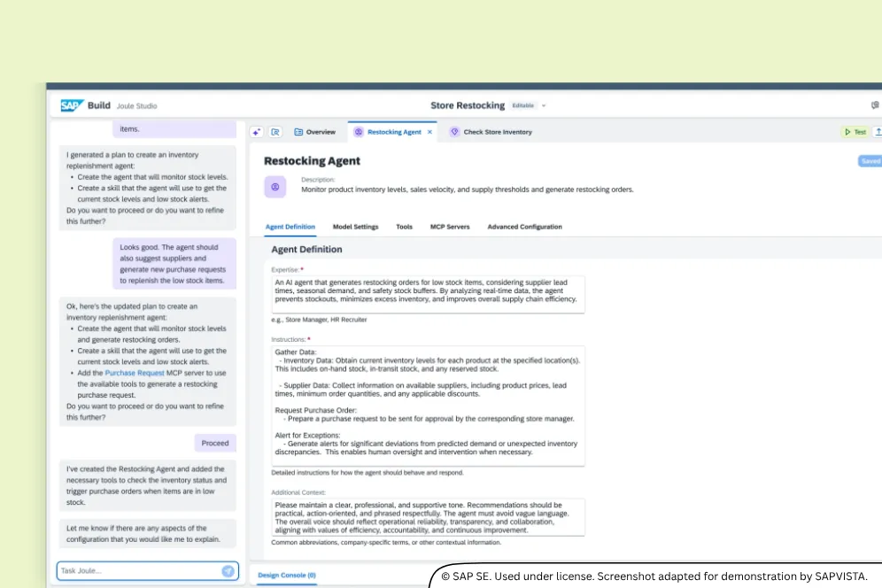Click 'Detailed instructions for how the agent' hint
The height and width of the screenshot is (588, 882).
pos(367,473)
